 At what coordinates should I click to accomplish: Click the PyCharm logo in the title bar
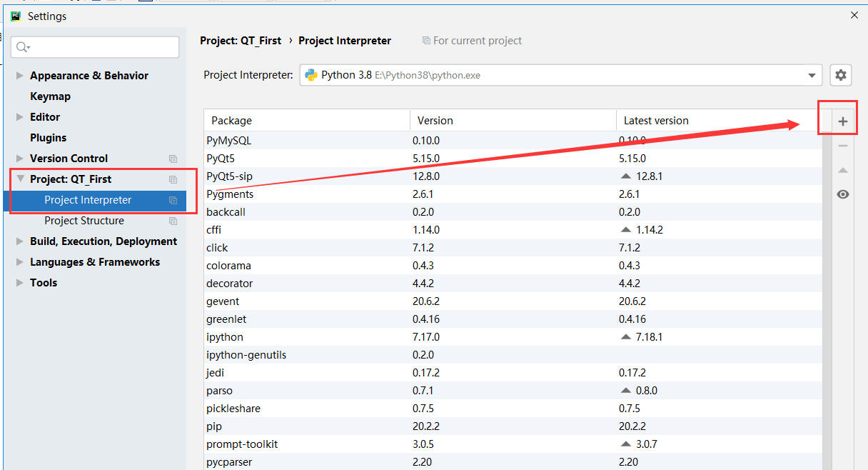(16, 16)
